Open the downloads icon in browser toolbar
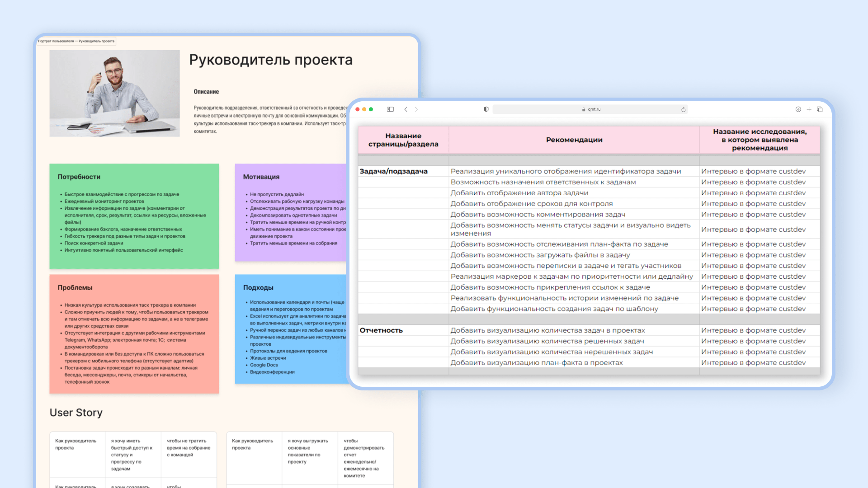Image resolution: width=868 pixels, height=488 pixels. (x=798, y=109)
